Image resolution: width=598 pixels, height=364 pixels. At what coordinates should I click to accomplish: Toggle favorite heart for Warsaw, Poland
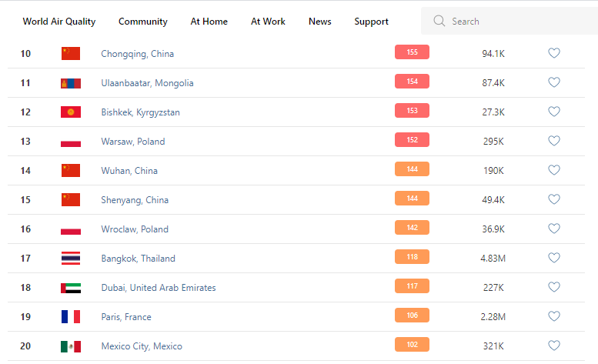click(x=554, y=142)
